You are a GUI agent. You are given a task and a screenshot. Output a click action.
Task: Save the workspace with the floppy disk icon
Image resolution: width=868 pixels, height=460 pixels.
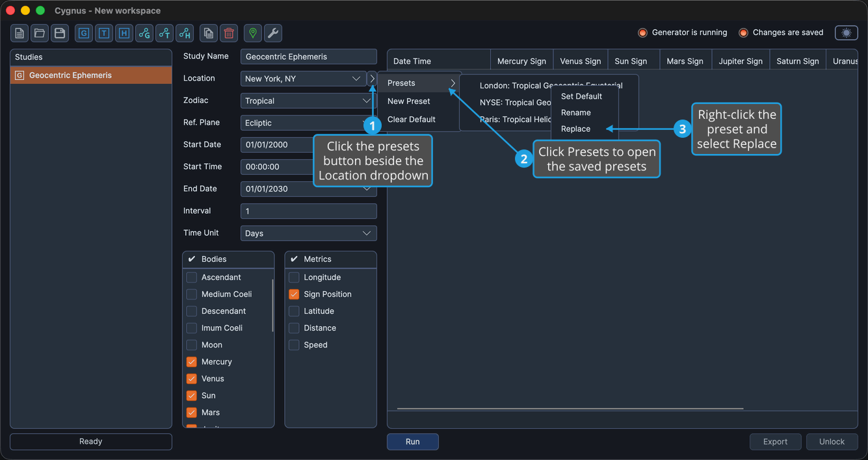[x=60, y=33]
